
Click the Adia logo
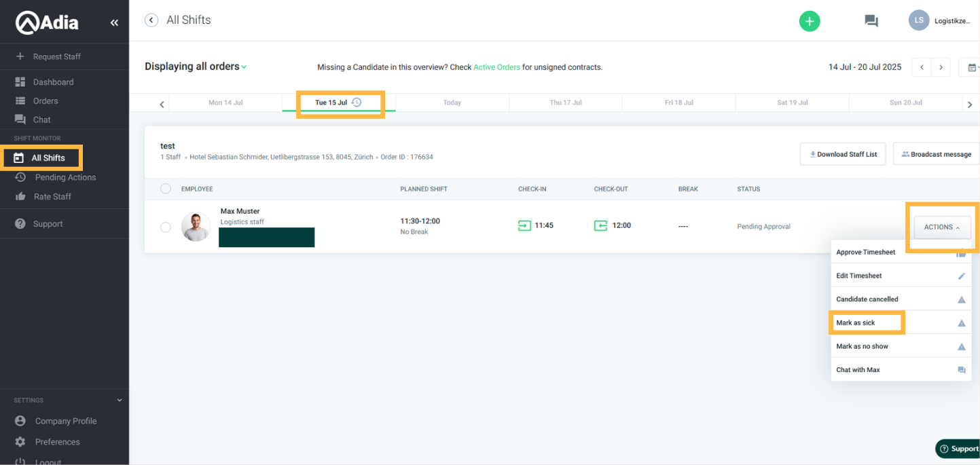coord(48,22)
